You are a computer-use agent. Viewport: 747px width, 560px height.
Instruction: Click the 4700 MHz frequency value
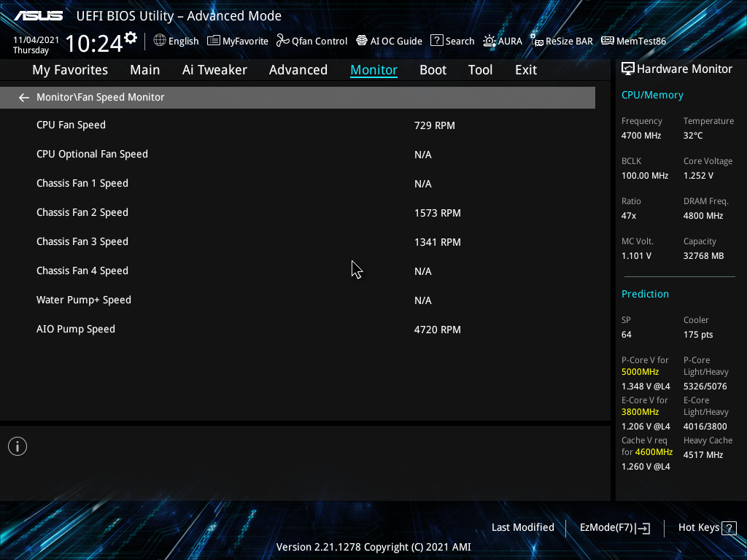[641, 135]
